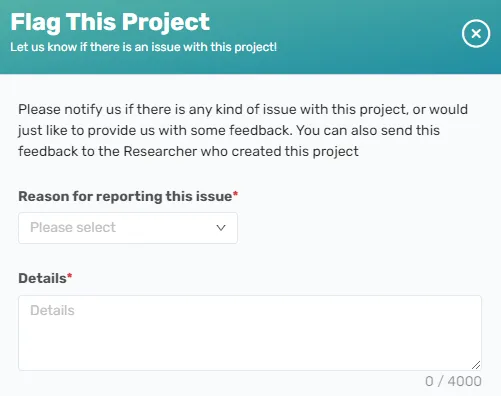Click the red asterisk beside Reason label
This screenshot has width=501, height=396.
pos(235,194)
